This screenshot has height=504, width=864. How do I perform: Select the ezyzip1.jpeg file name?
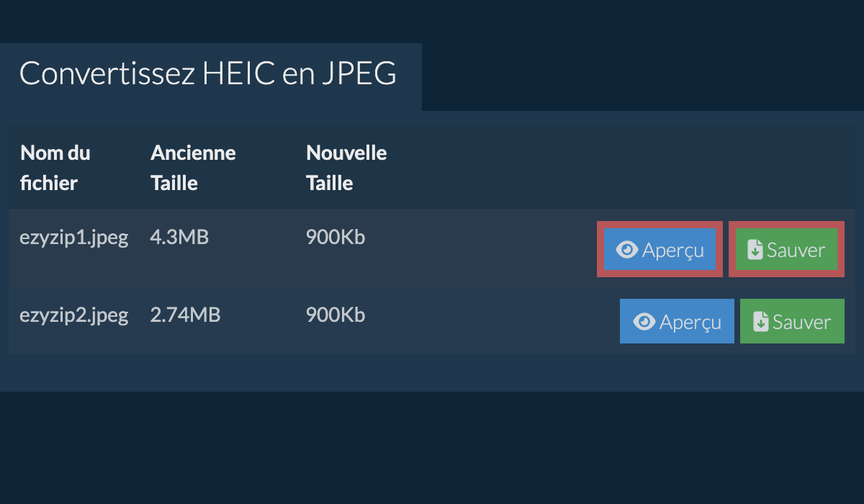click(74, 238)
